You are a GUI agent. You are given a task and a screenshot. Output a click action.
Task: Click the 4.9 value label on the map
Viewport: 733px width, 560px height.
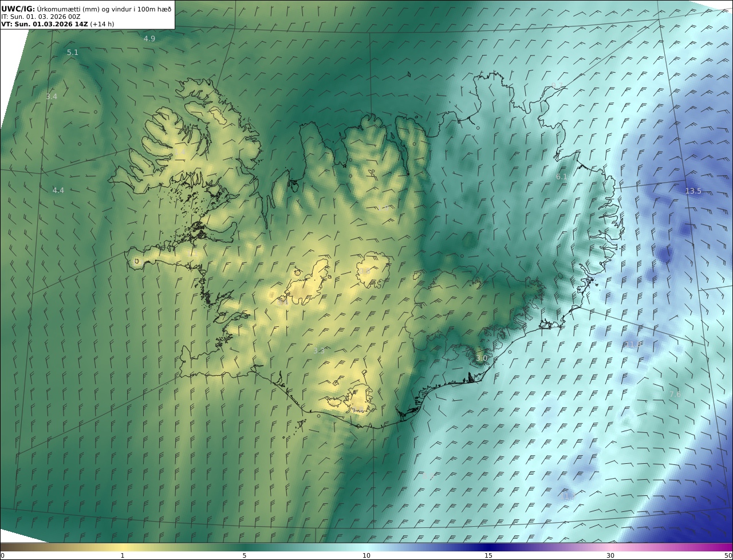point(149,39)
